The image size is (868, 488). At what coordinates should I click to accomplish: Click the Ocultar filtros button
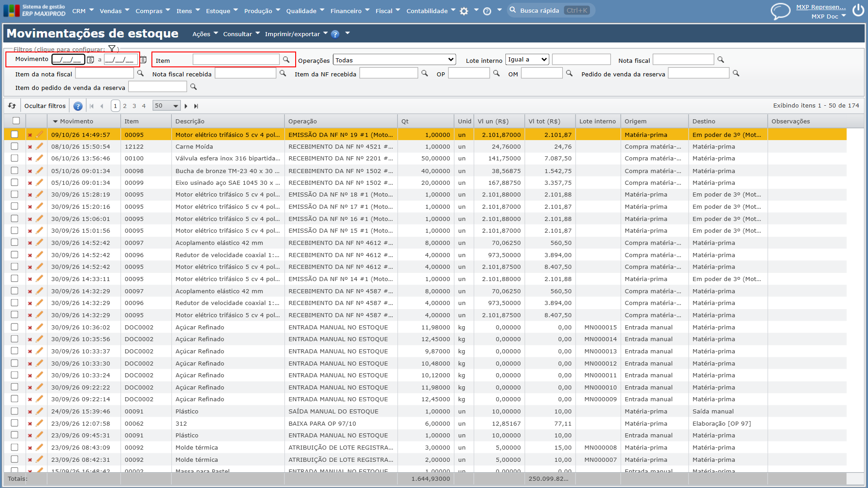pos(45,106)
